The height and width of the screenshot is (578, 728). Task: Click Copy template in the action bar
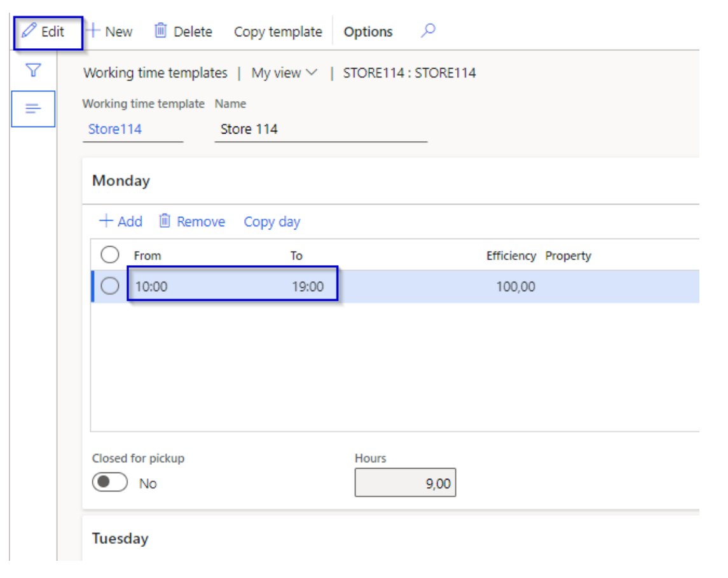coord(278,32)
